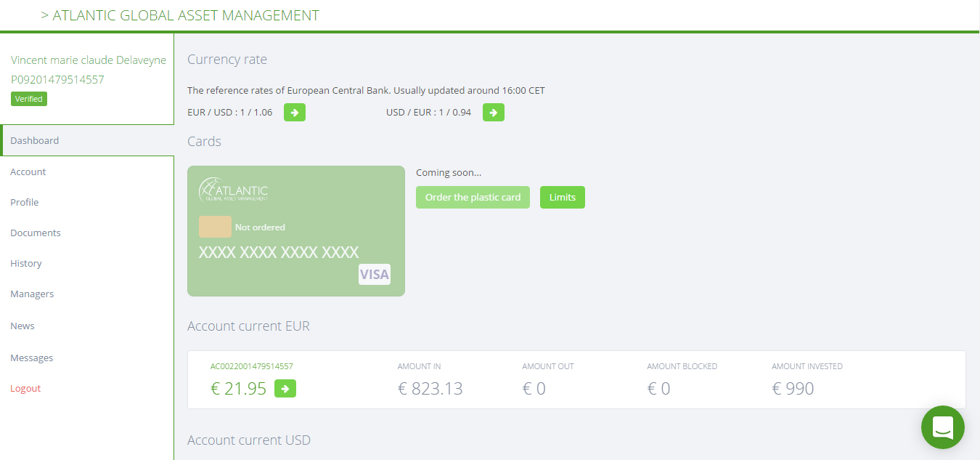Click the red Logout link
The image size is (980, 460).
coord(25,388)
